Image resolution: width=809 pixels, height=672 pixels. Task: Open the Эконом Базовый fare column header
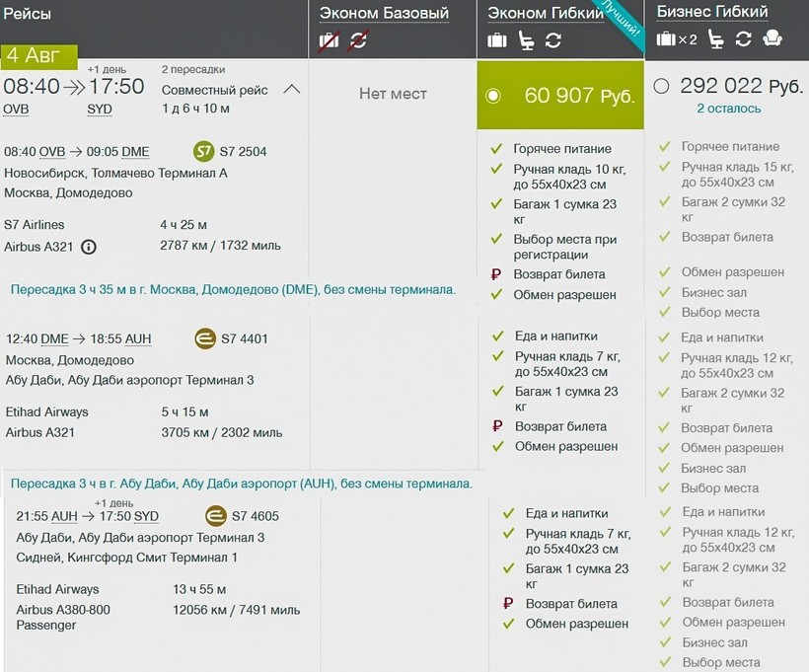pyautogui.click(x=384, y=13)
